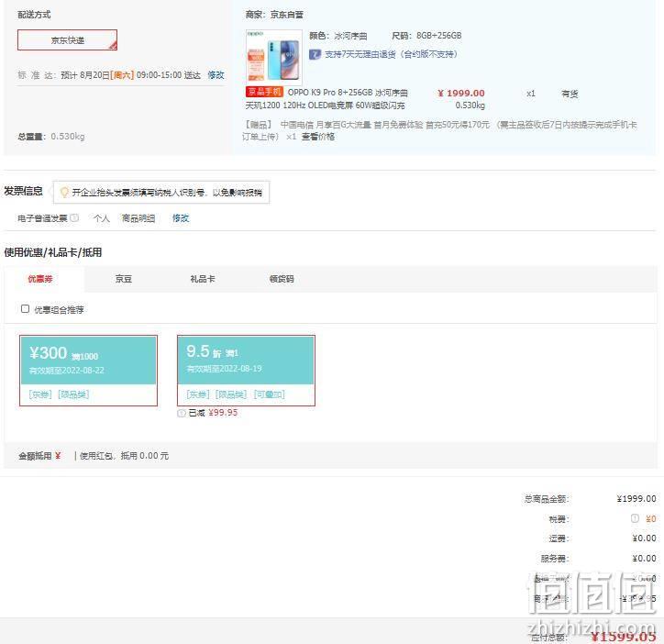
Task: Select the 京东快递 delivery option
Action: pos(67,40)
